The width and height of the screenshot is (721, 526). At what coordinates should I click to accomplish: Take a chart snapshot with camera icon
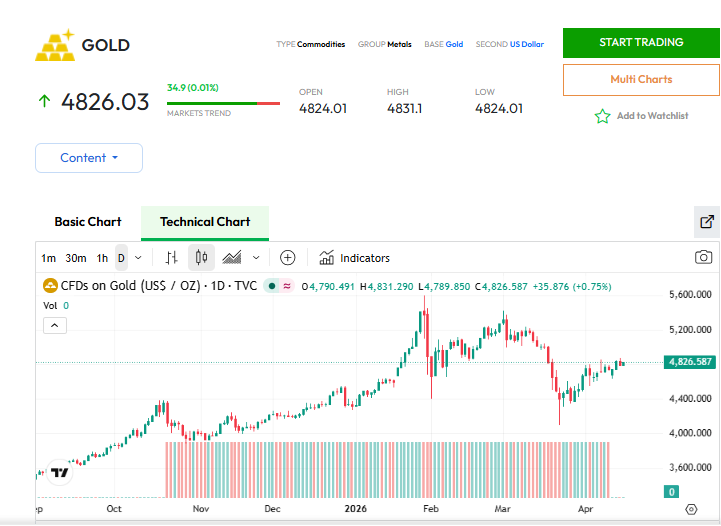coord(704,258)
